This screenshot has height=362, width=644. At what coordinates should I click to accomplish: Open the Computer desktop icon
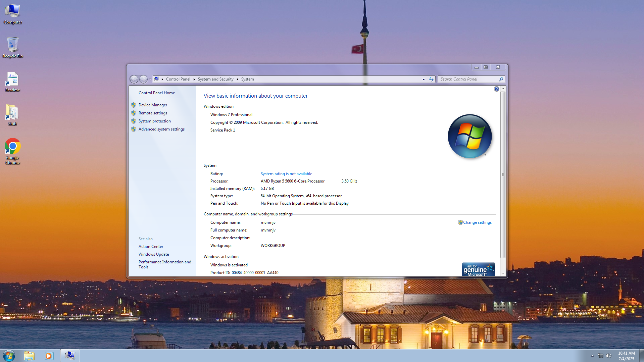click(13, 14)
